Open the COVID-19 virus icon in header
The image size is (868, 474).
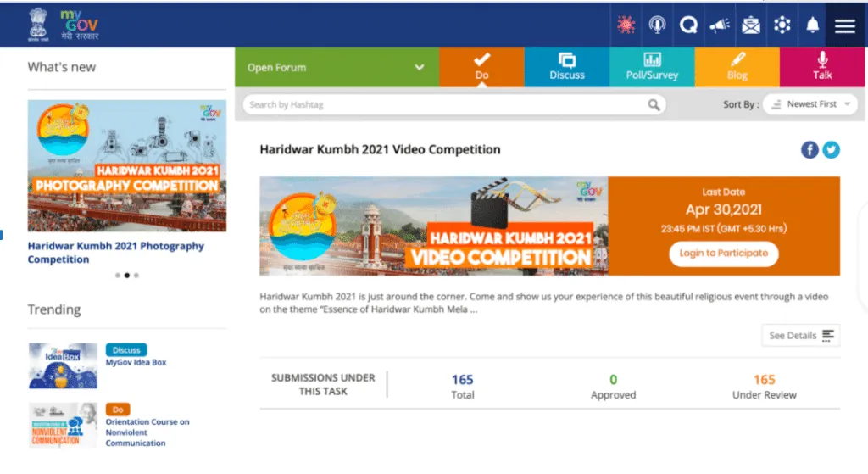click(x=626, y=25)
